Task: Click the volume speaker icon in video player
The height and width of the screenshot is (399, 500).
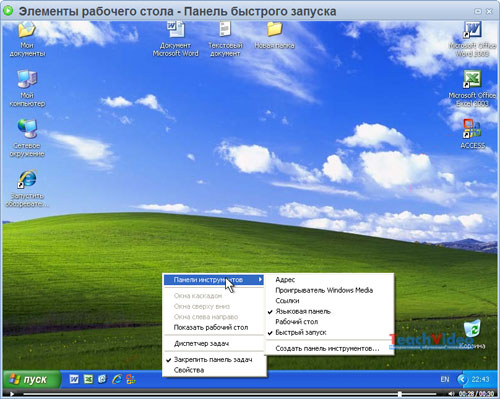Action: (451, 394)
